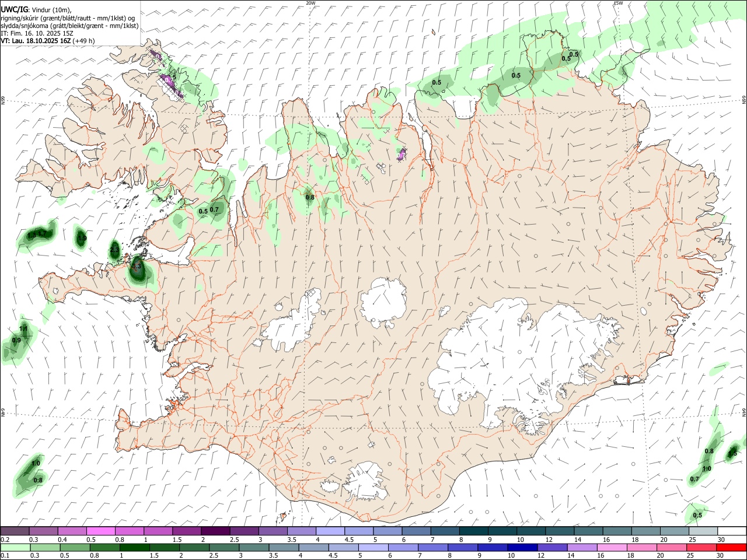747x560 pixels.
Task: Click the initialization time 'IT: Fim. 16. 10. 2025 15Z'
Action: [x=36, y=33]
